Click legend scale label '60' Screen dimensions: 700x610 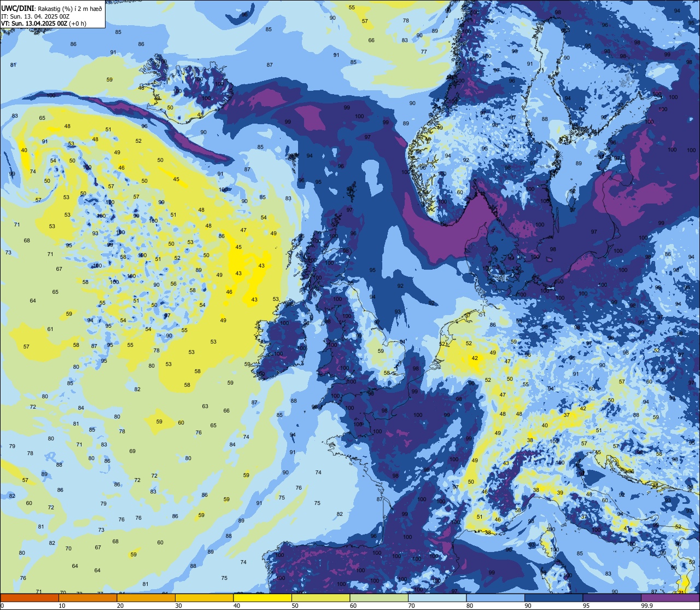tap(353, 606)
